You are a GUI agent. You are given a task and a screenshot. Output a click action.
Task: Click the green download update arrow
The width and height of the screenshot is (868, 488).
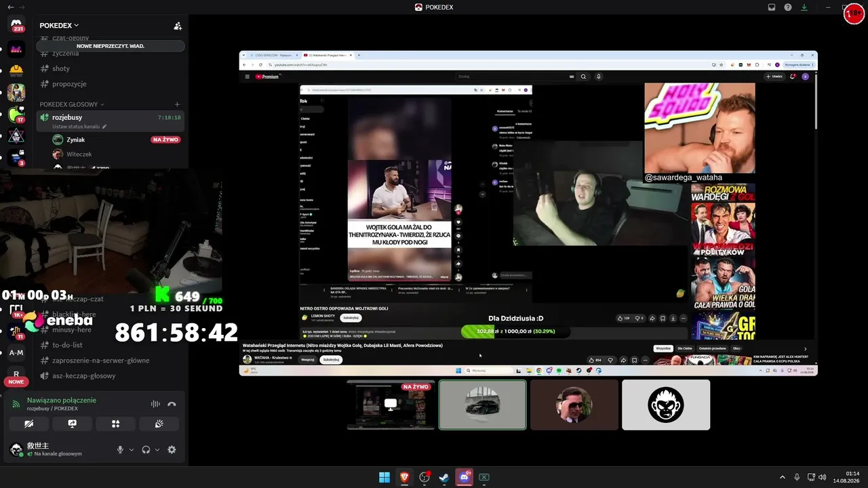click(804, 7)
